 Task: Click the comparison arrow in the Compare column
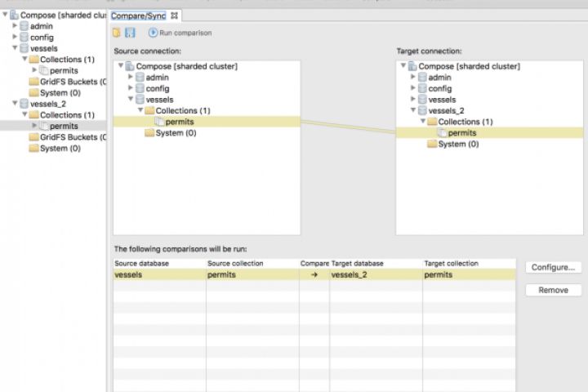click(x=314, y=275)
